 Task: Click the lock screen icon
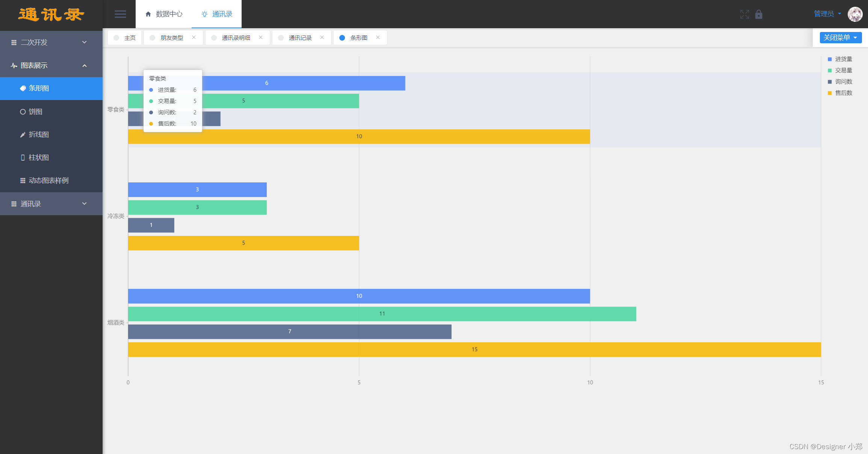point(759,14)
